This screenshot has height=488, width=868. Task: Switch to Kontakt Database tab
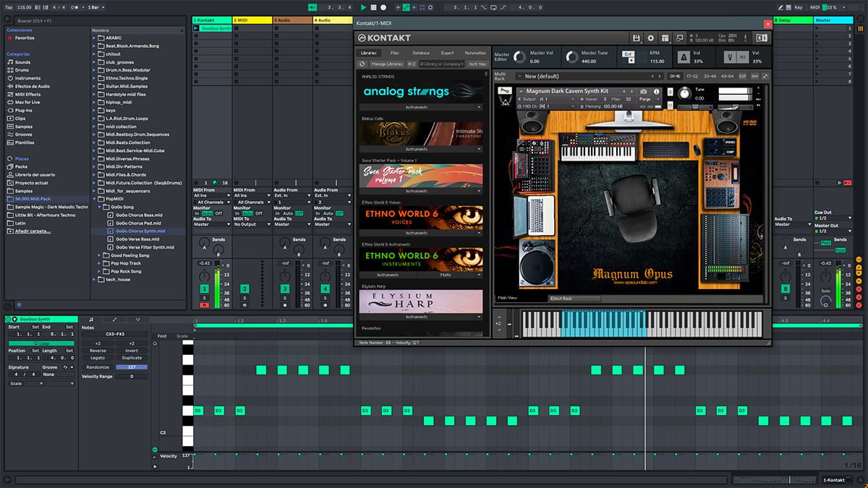pos(421,53)
